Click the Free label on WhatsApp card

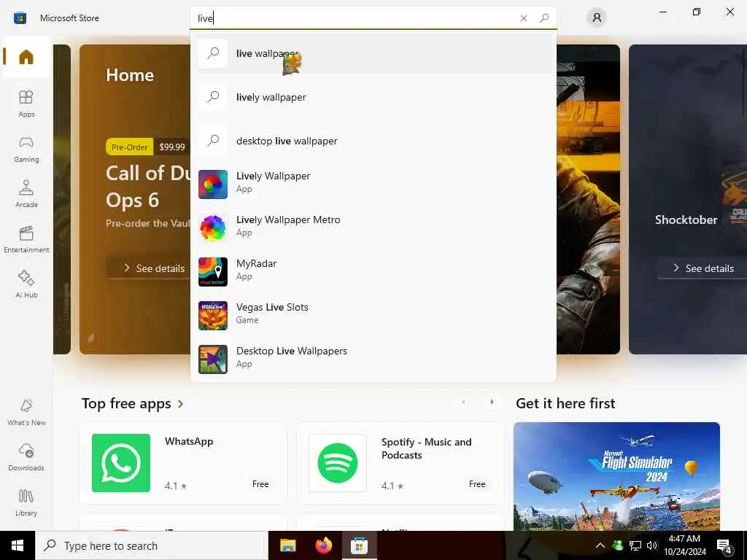tap(260, 484)
